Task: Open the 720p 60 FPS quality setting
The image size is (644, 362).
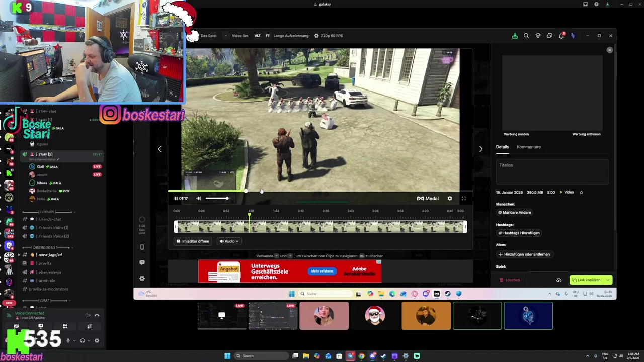Action: (328, 36)
